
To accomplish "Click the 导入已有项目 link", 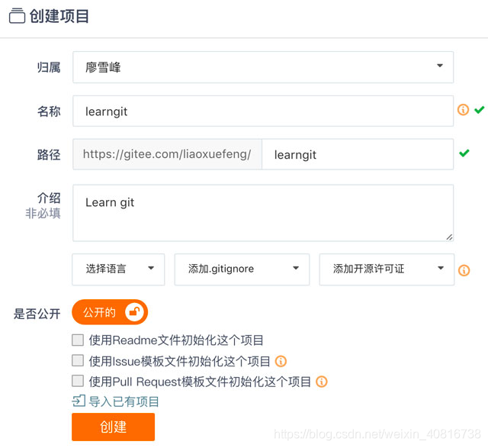I will click(x=124, y=401).
